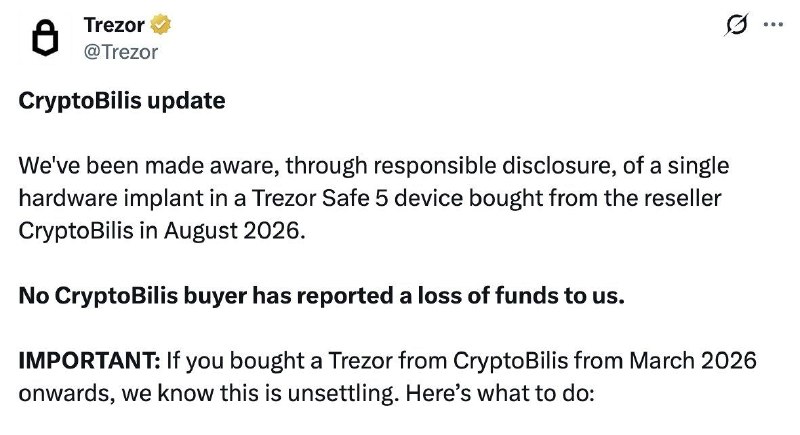
Task: Click "we know this is unsettling" text
Action: click(x=260, y=394)
